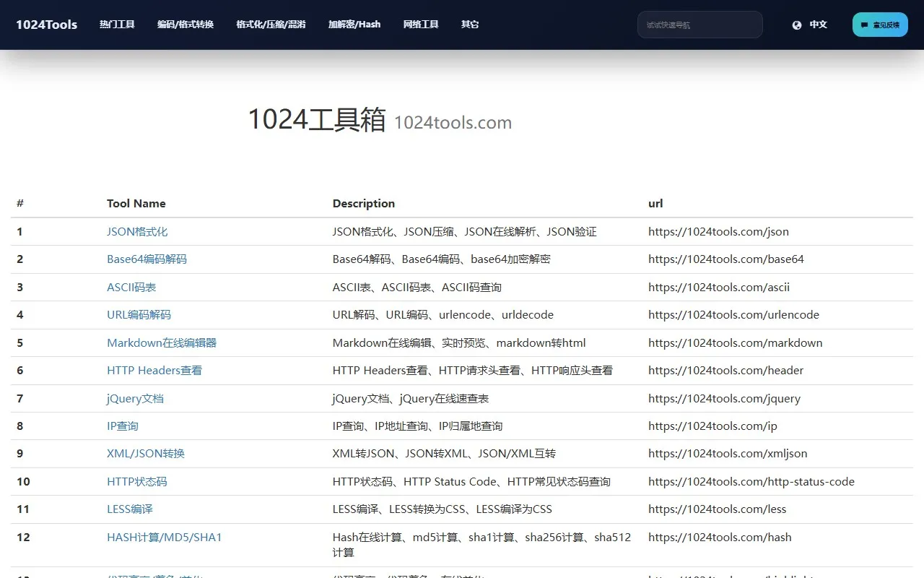The image size is (924, 578).
Task: Open the 格式化/压缩/混淆 menu
Action: [271, 24]
